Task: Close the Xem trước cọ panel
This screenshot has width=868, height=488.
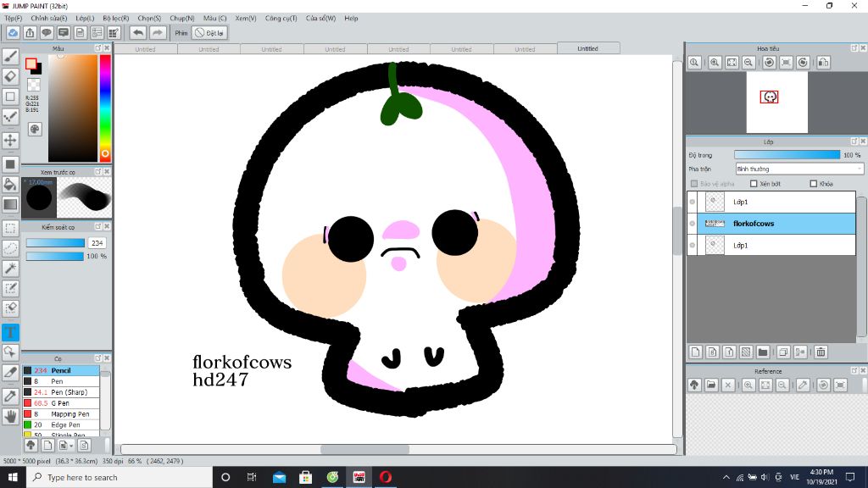Action: point(107,171)
